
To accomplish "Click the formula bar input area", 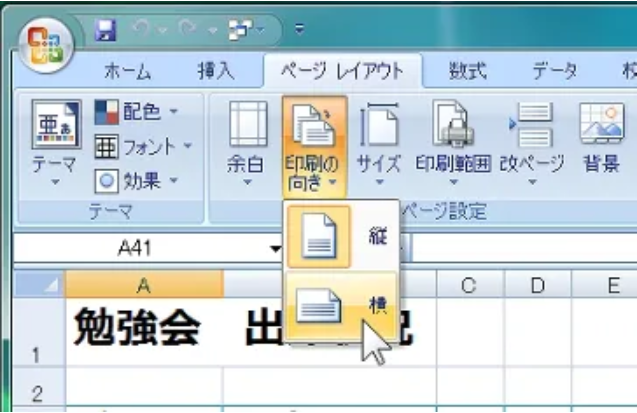I will click(524, 248).
